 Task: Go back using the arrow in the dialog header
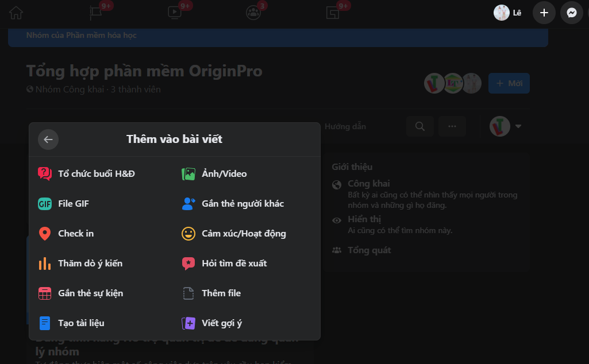(x=48, y=140)
